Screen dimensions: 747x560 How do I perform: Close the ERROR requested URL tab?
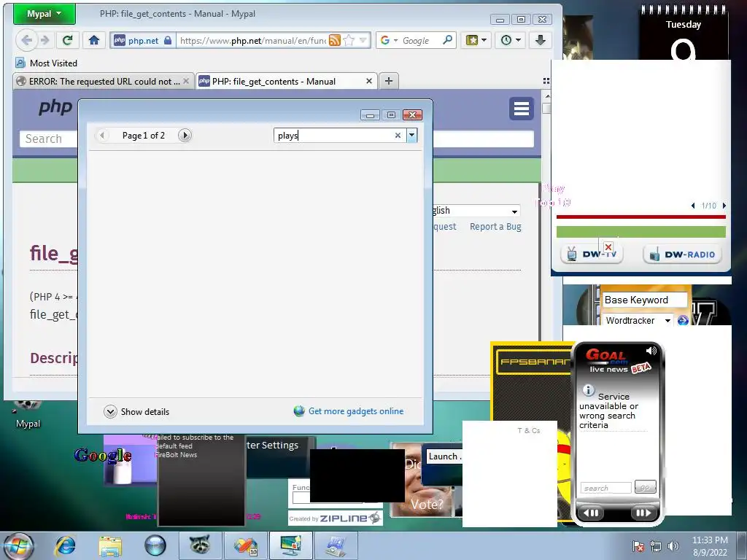[186, 82]
